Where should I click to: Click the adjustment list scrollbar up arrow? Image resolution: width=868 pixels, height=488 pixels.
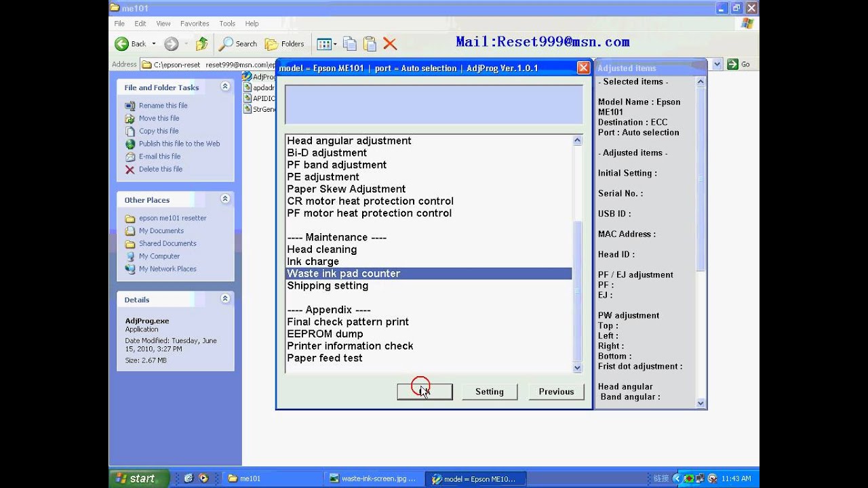click(577, 140)
